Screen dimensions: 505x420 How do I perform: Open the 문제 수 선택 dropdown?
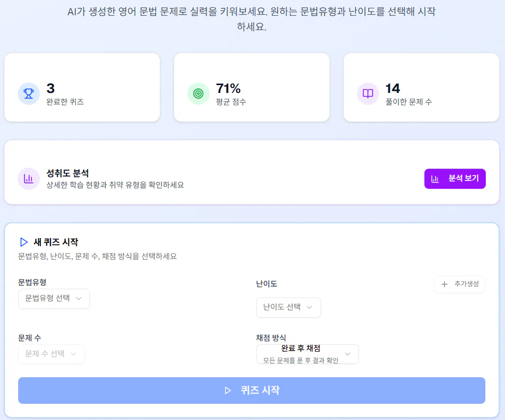(x=51, y=354)
